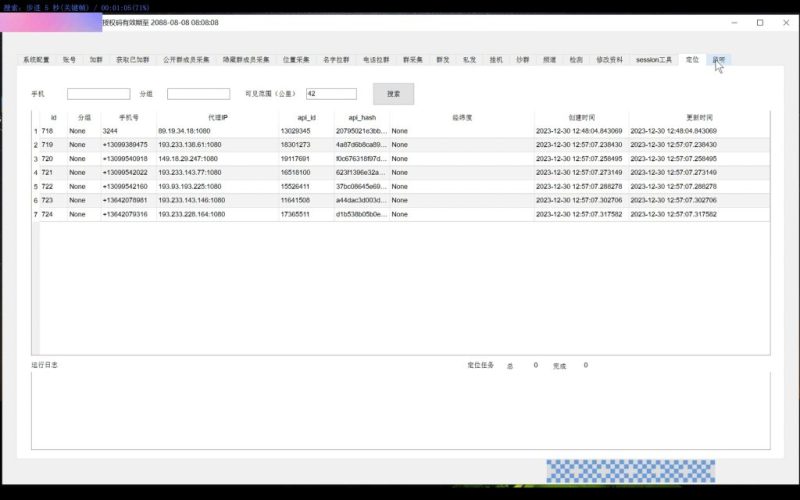The height and width of the screenshot is (500, 800).
Task: Select the cell with id 724
Action: click(54, 214)
